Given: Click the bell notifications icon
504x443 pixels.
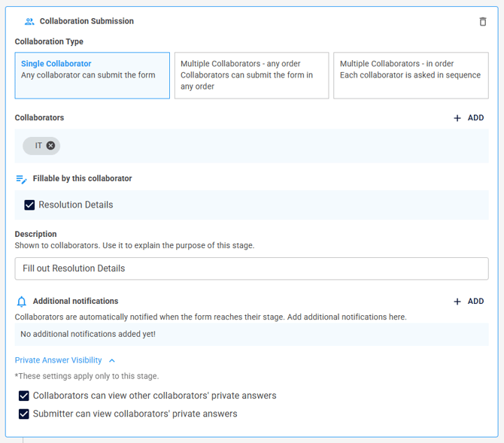Looking at the screenshot, I should click(22, 302).
